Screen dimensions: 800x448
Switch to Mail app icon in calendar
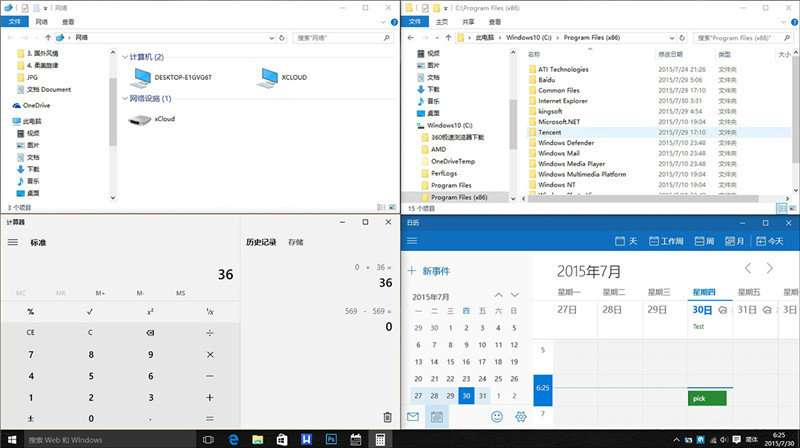click(412, 416)
